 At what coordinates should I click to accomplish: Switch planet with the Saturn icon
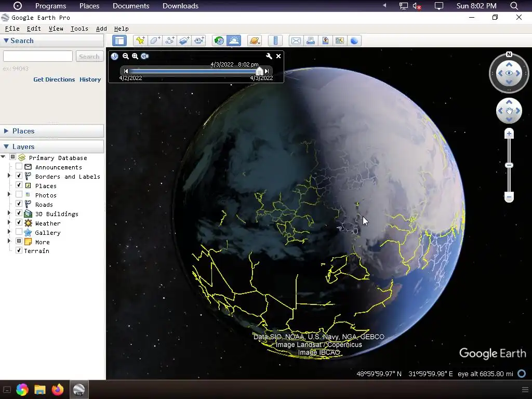click(255, 41)
